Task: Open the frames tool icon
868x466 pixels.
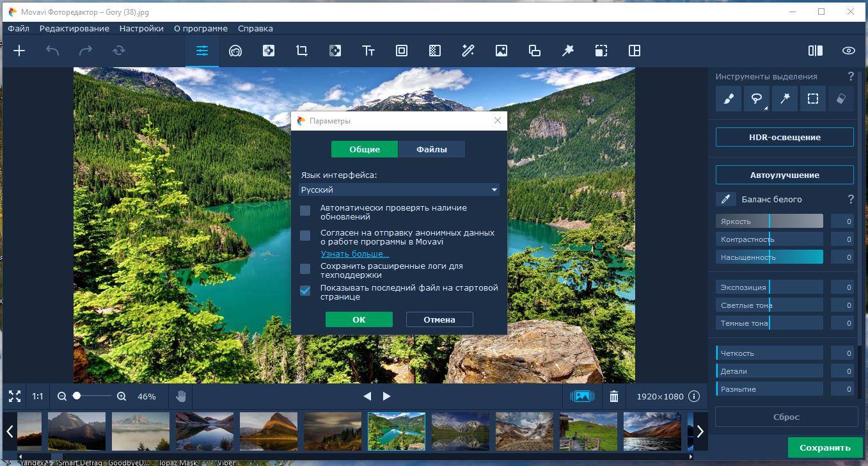Action: click(x=402, y=51)
